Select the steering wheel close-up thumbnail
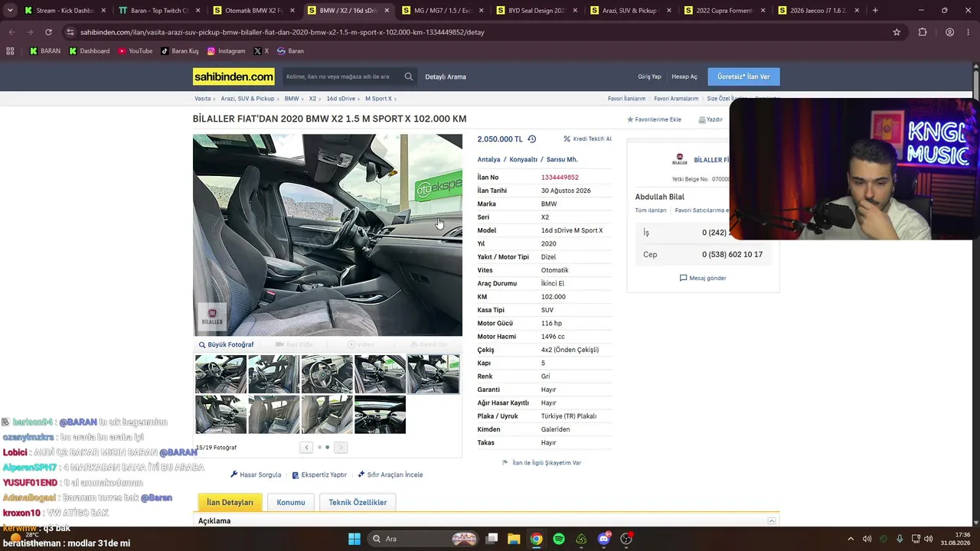 [x=327, y=374]
